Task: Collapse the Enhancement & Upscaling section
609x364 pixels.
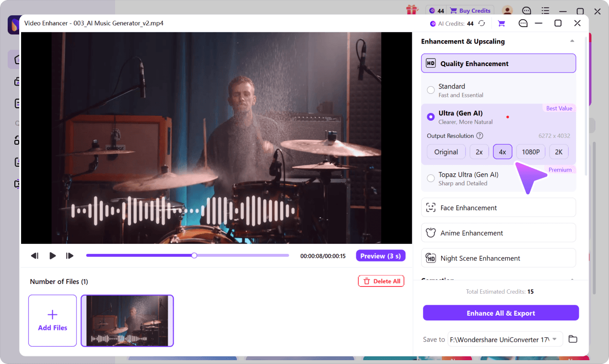Action: click(x=572, y=41)
